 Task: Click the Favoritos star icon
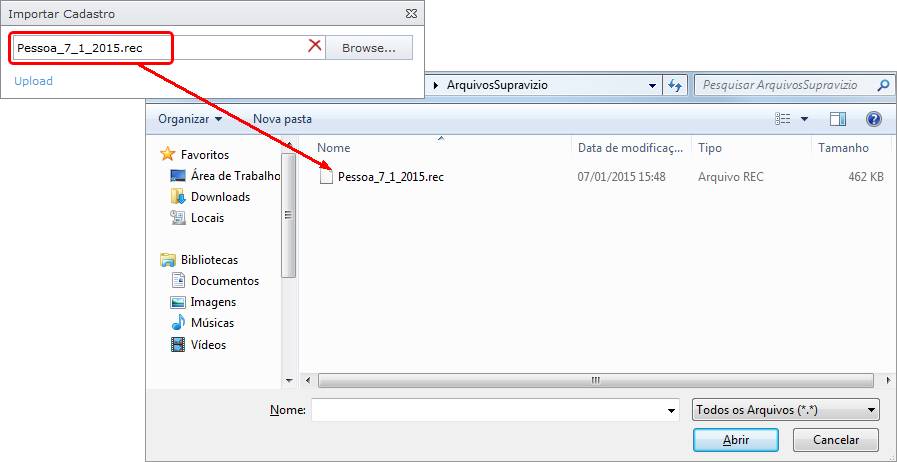click(x=168, y=154)
